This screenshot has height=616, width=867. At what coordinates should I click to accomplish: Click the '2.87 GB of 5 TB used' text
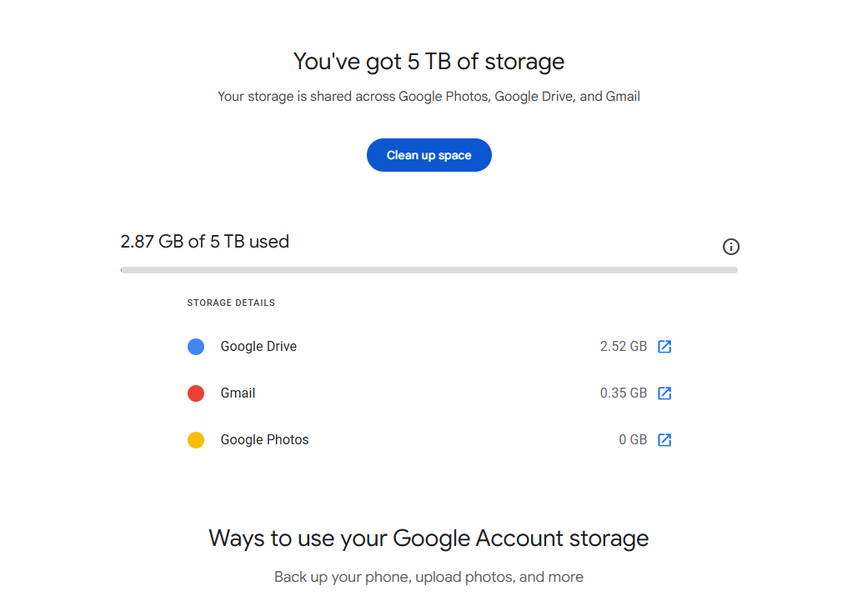pos(204,242)
